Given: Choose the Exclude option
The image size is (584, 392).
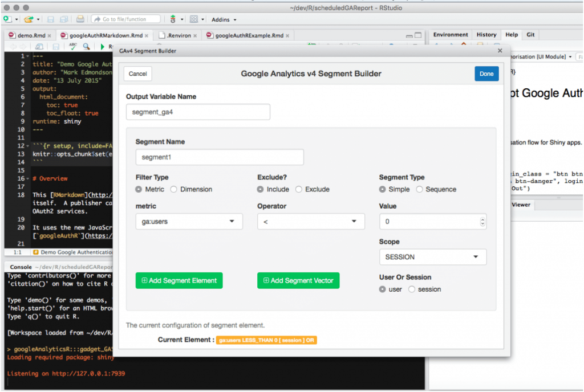Looking at the screenshot, I should (299, 189).
